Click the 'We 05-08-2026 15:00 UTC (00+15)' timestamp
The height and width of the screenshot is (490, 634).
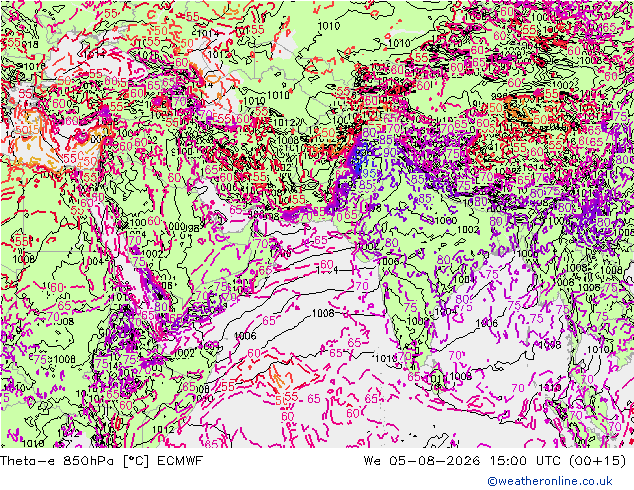point(495,461)
